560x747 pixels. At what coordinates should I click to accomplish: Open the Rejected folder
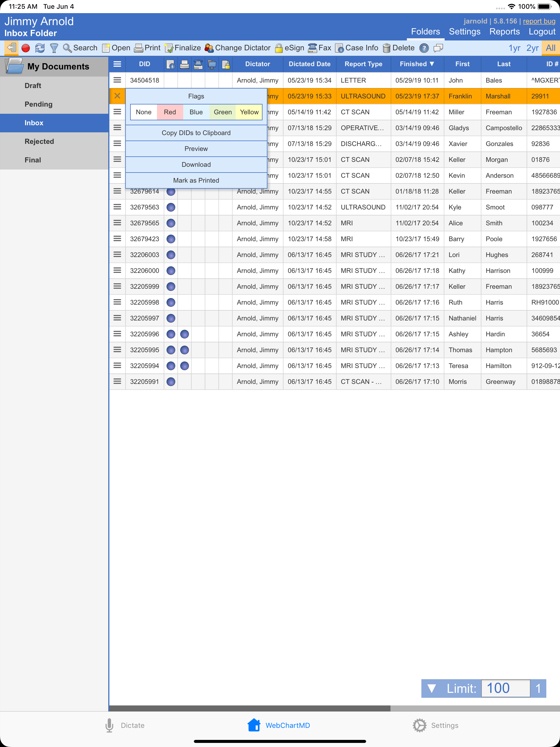tap(54, 141)
